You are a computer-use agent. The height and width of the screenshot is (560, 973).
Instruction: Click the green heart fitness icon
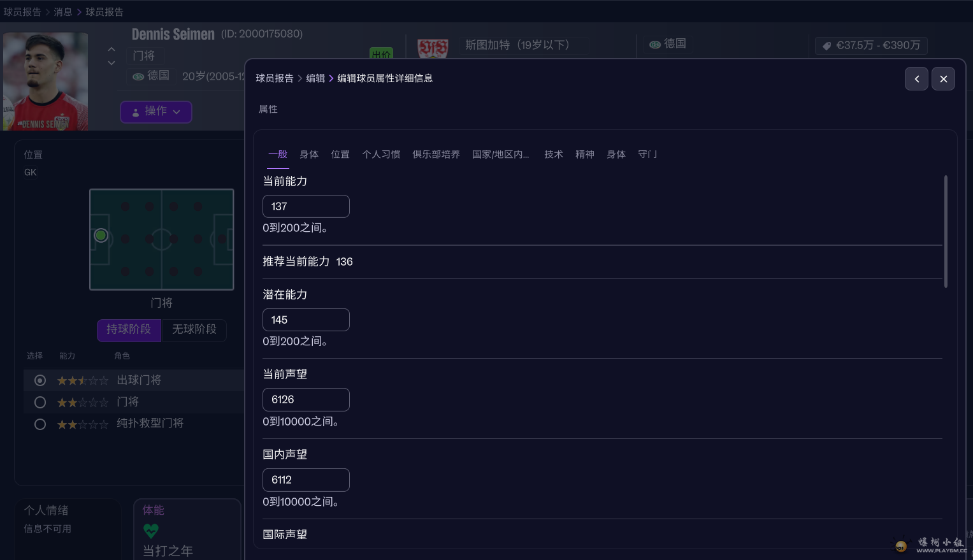151,530
